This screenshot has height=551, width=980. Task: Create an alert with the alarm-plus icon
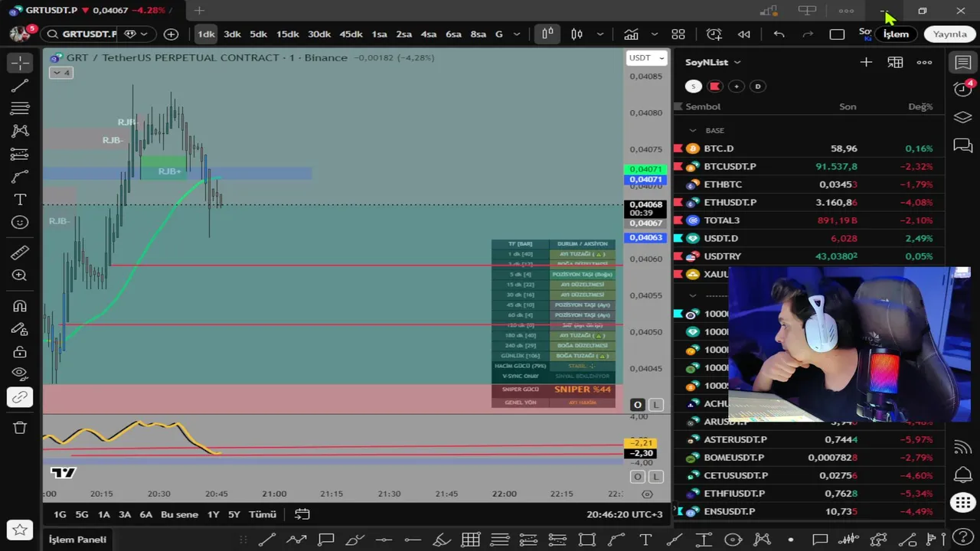(x=714, y=34)
